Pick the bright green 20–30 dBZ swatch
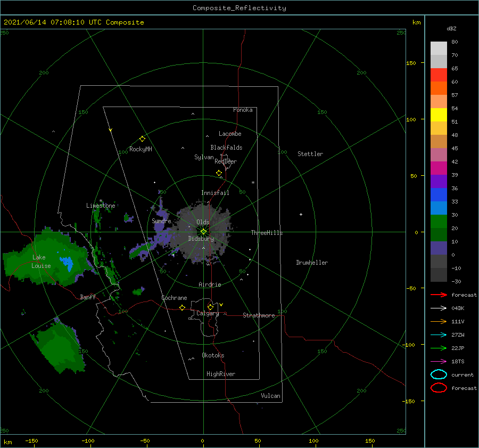Screen dimensions: 479x448 pyautogui.click(x=439, y=222)
